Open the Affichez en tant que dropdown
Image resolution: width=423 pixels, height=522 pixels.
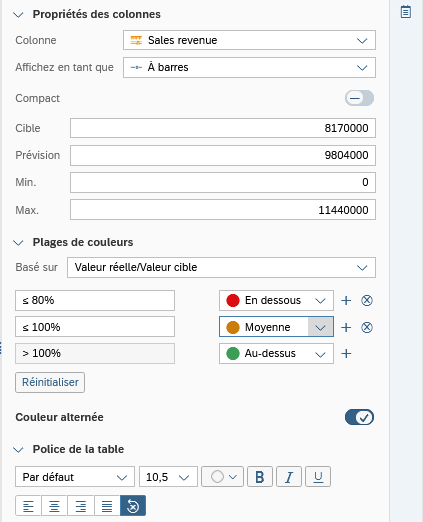pyautogui.click(x=249, y=67)
